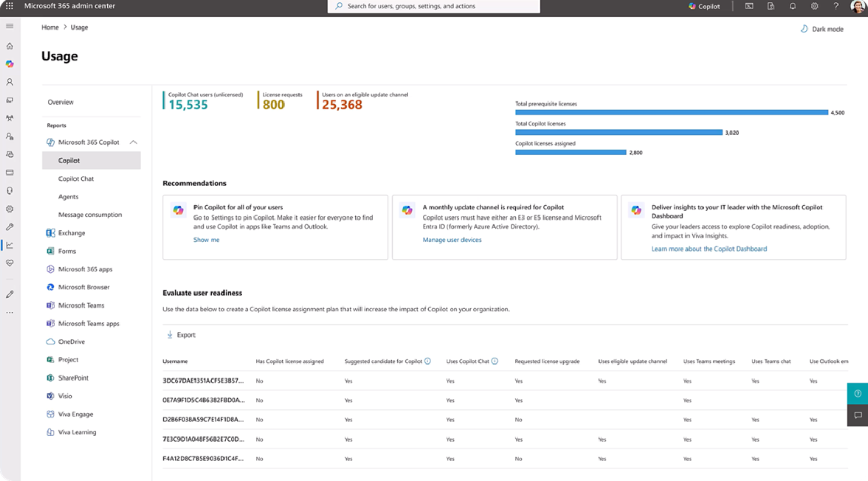Screen dimensions: 868x481
Task: Expand more navigation items with the ellipsis
Action: (x=9, y=312)
